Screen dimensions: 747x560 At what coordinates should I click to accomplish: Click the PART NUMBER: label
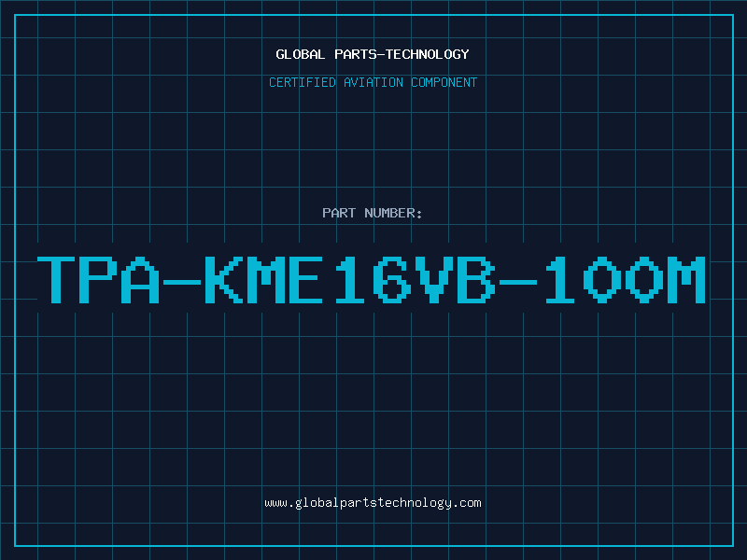coord(372,213)
